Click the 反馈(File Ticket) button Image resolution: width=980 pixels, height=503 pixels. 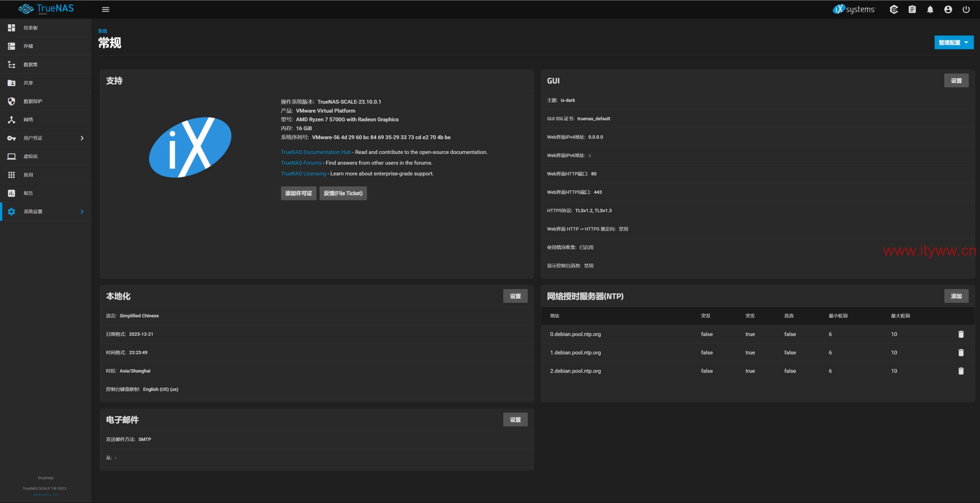coord(343,193)
